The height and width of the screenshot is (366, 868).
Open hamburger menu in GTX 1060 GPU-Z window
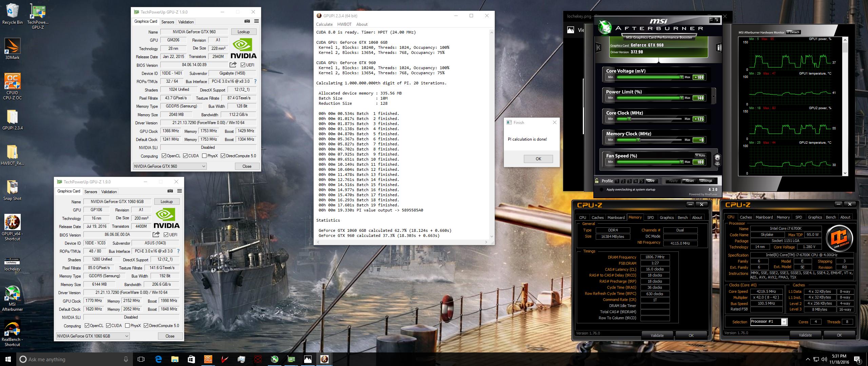point(180,191)
